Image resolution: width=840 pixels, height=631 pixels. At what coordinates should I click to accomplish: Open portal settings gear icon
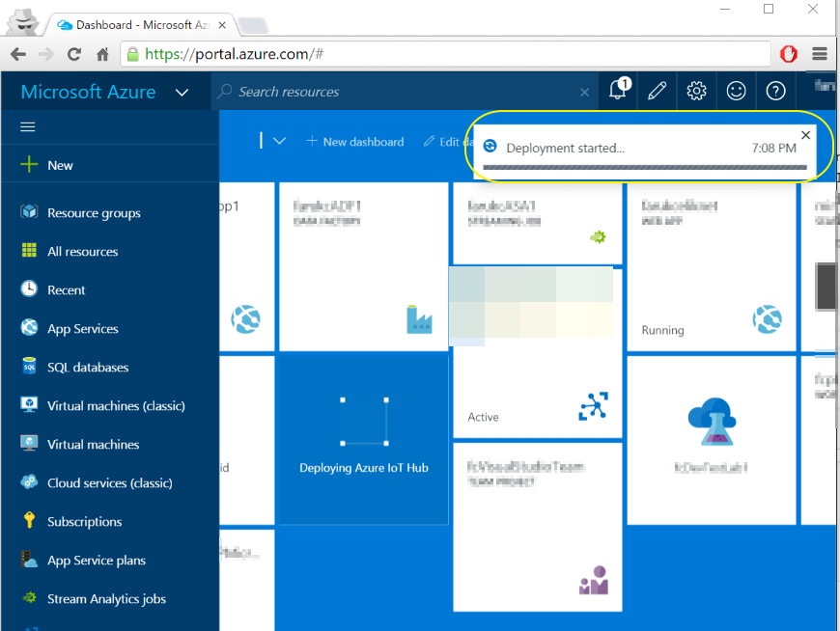coord(696,91)
